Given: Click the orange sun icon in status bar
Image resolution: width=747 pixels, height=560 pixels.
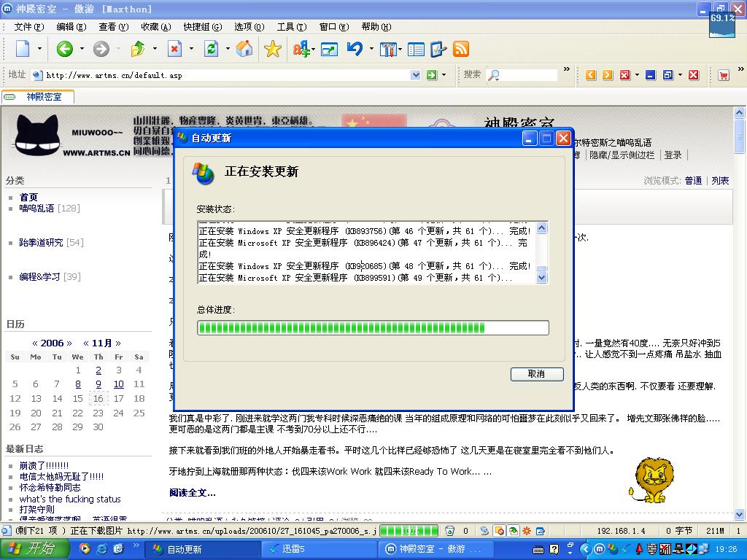Looking at the screenshot, I should 527,531.
